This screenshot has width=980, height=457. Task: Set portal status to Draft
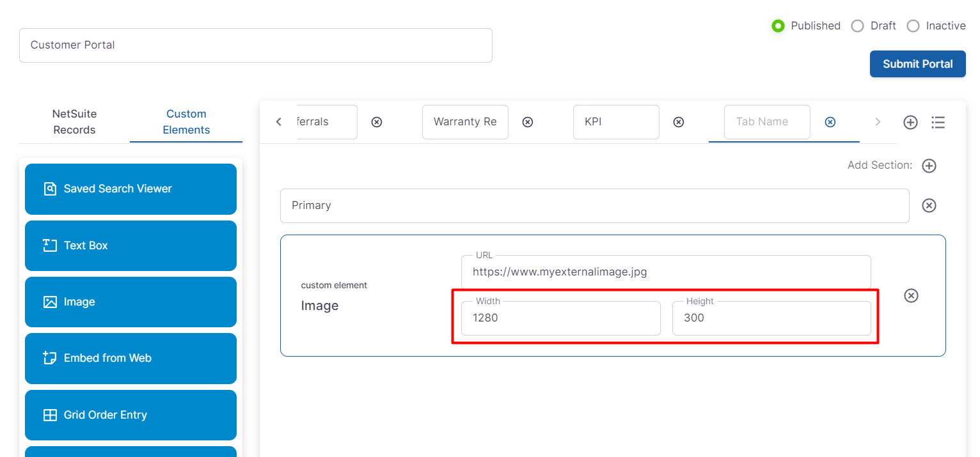coord(857,26)
